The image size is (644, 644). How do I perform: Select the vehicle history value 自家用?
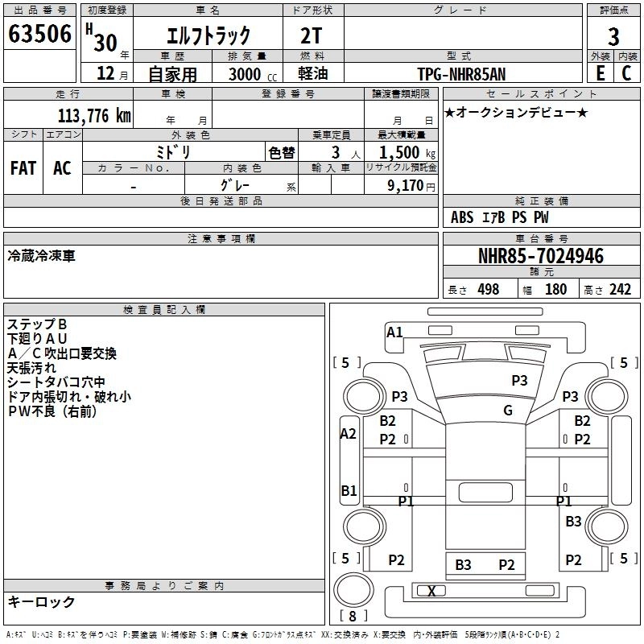[x=172, y=74]
